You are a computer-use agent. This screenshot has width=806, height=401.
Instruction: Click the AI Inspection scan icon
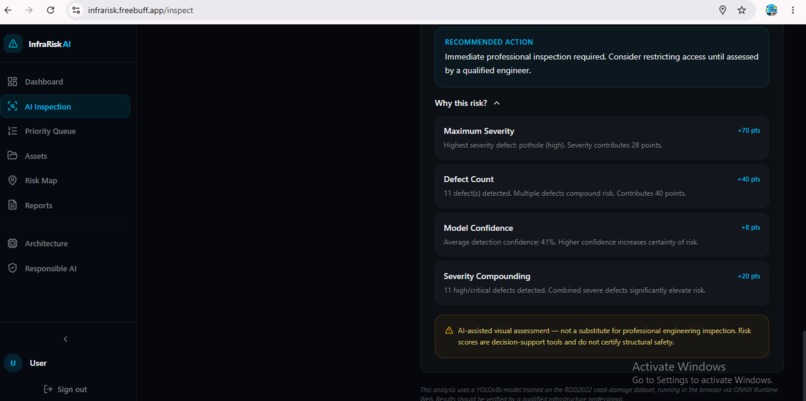pyautogui.click(x=13, y=106)
